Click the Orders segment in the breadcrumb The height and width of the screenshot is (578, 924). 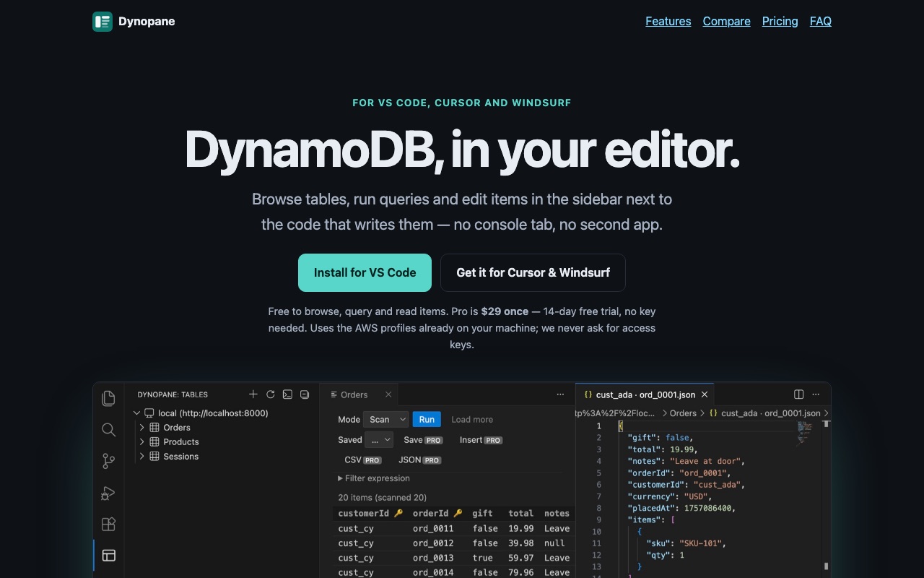683,413
